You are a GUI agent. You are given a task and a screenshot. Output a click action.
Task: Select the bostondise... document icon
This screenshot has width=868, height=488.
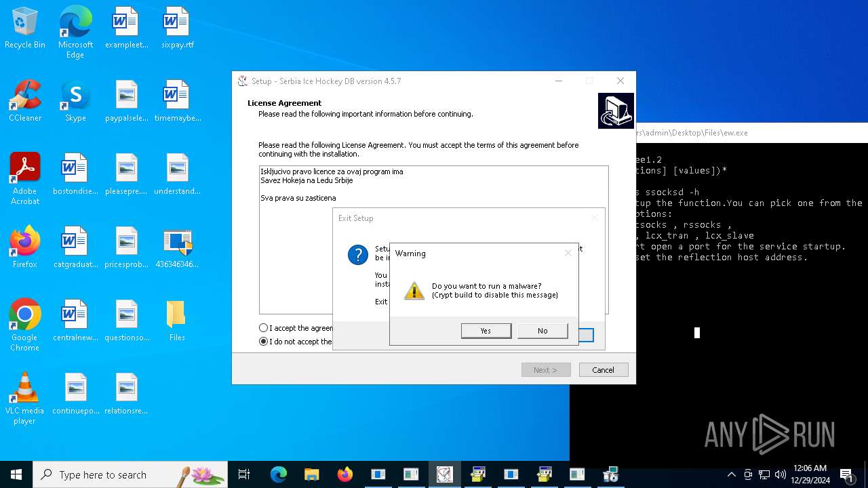tap(75, 175)
